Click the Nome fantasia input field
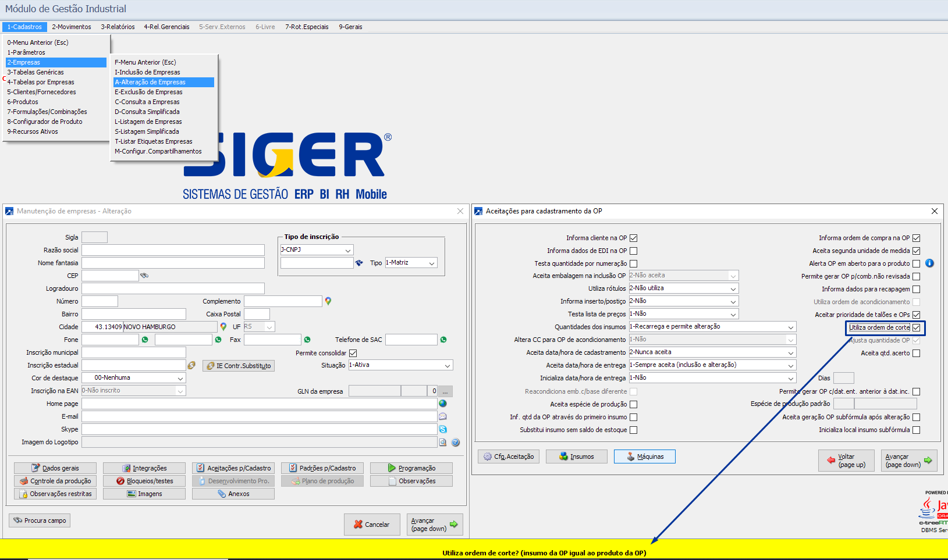The image size is (948, 560). (x=173, y=263)
